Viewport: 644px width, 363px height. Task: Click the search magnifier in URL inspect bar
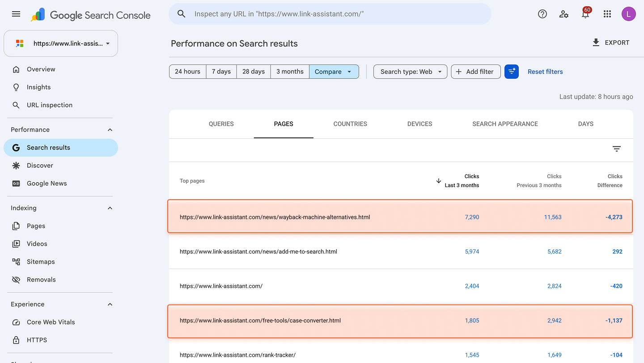coord(181,14)
